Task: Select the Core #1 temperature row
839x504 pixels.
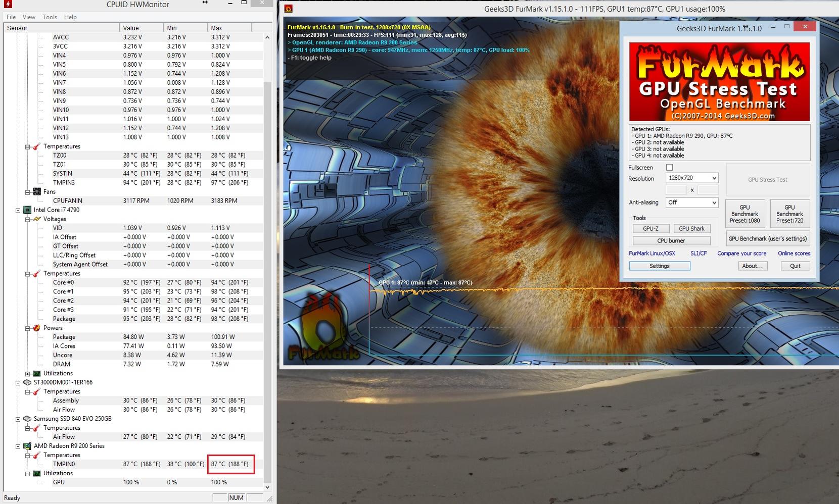Action: [133, 292]
